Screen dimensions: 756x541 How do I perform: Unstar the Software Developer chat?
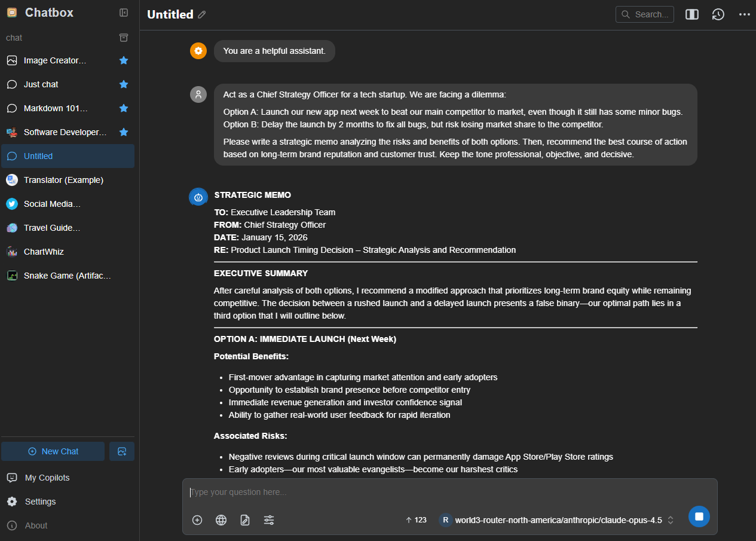(124, 132)
